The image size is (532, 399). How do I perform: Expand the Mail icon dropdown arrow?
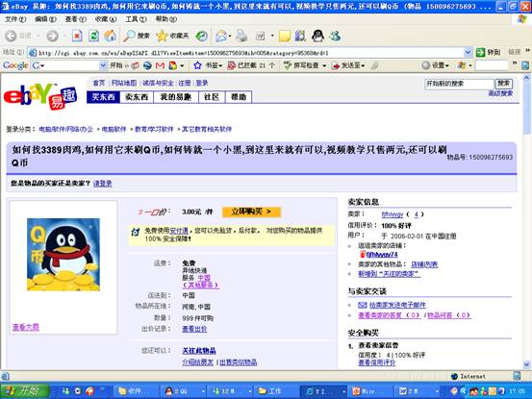230,36
